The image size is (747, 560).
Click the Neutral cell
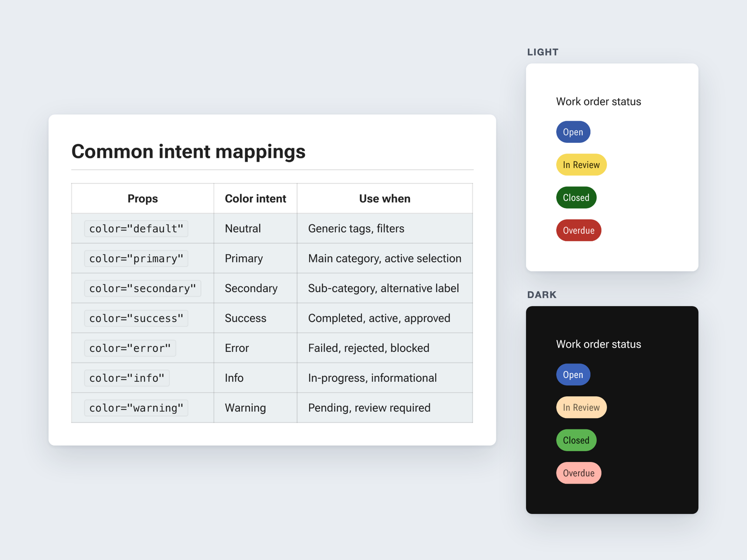coord(255,229)
